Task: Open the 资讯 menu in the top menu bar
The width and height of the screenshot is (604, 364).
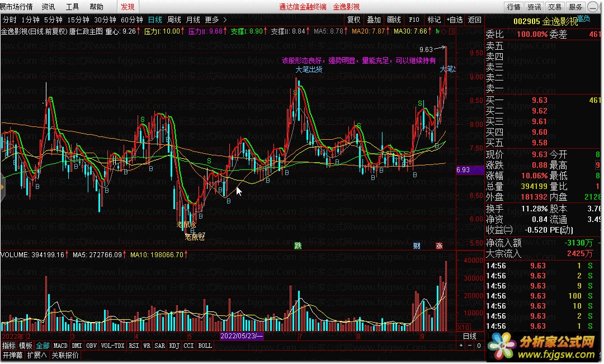Action: pos(48,7)
